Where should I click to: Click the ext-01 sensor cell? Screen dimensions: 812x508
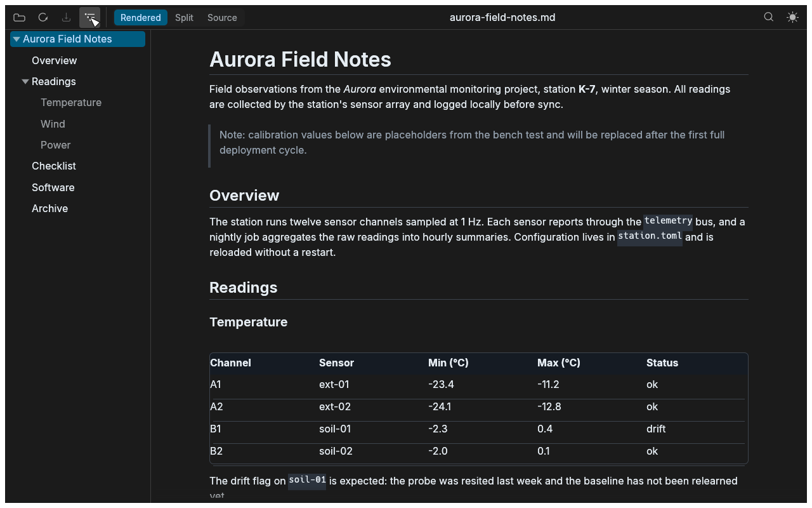(334, 384)
